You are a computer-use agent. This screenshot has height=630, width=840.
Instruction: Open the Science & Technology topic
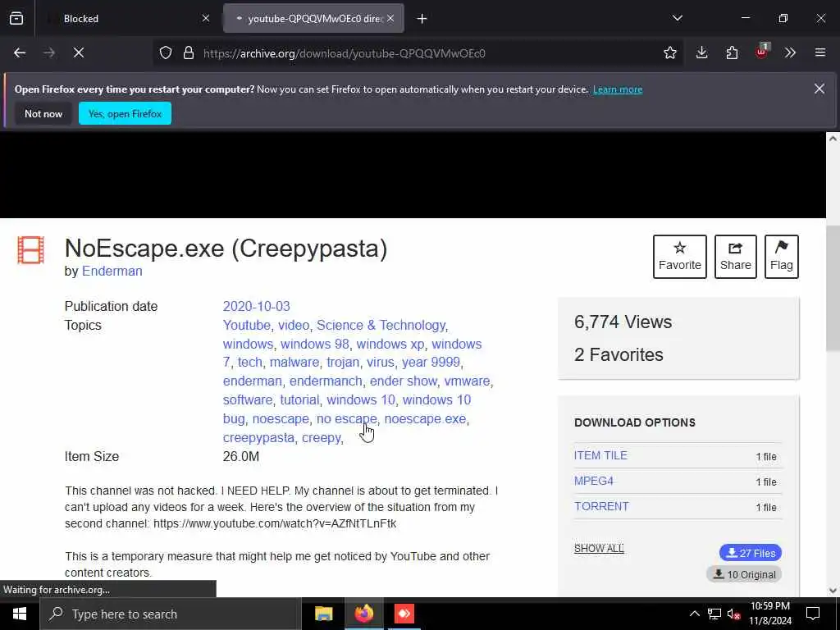pyautogui.click(x=381, y=325)
